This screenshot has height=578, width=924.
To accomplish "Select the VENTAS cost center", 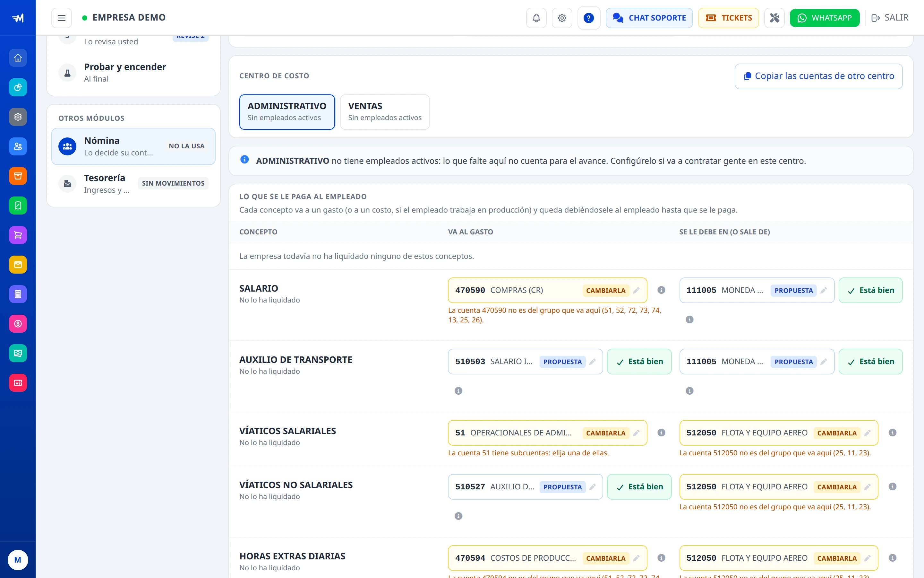I will pos(384,112).
